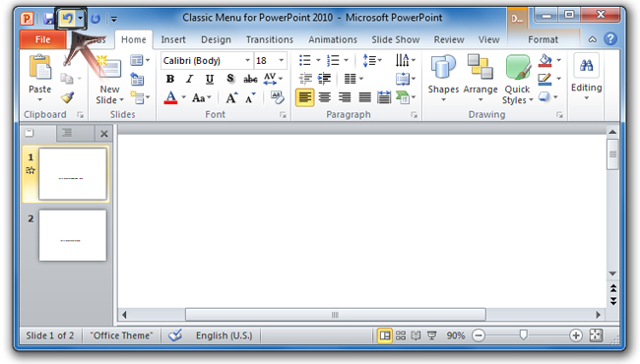Toggle Strikethrough formatting

pyautogui.click(x=250, y=79)
